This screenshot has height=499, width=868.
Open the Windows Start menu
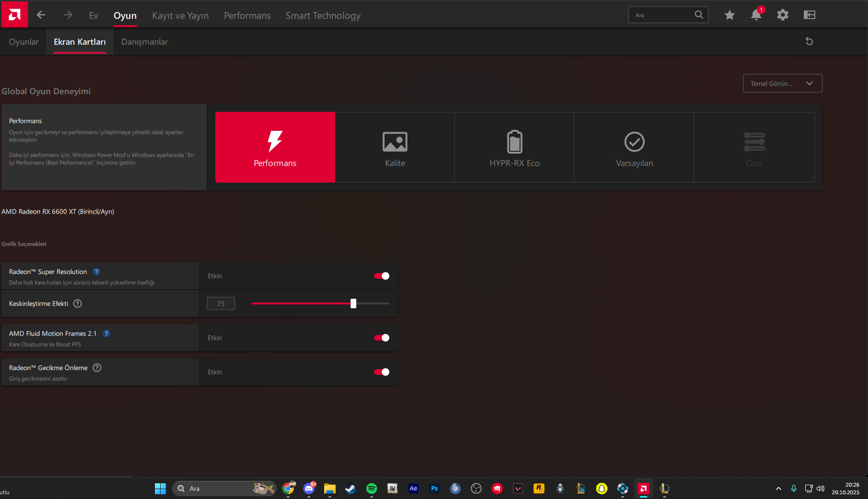coord(161,489)
